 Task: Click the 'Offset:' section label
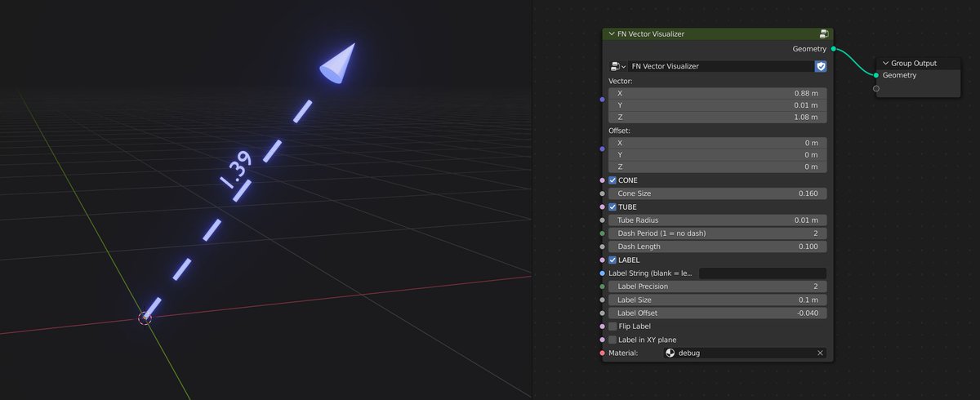pos(620,131)
